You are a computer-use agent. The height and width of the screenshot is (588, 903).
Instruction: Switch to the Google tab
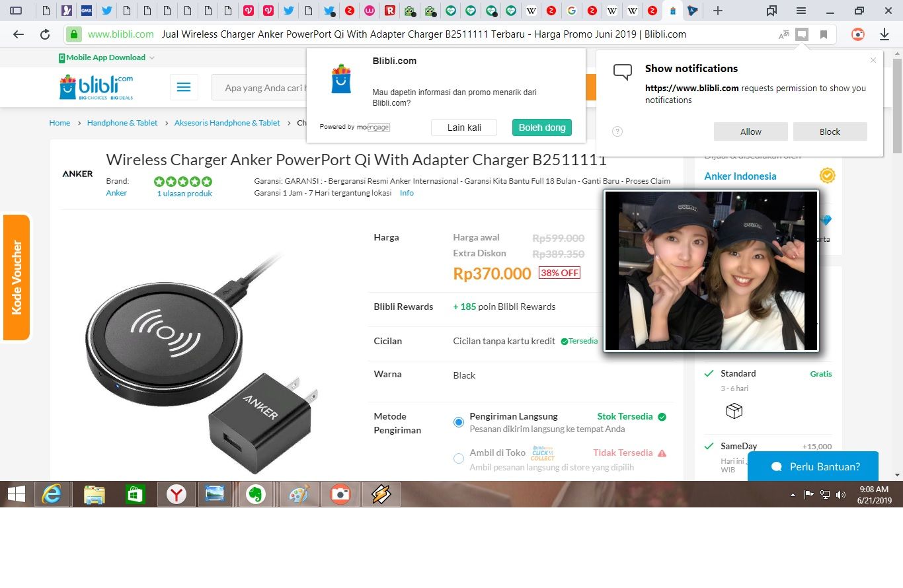(x=572, y=11)
